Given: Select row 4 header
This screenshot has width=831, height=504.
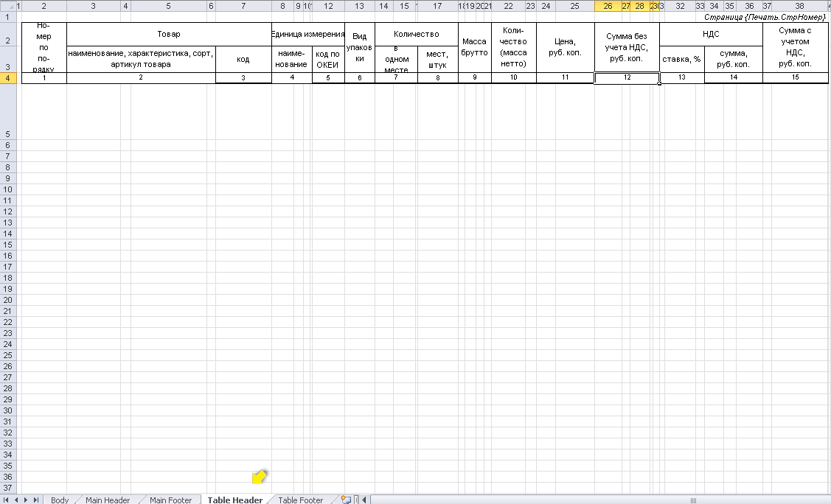Looking at the screenshot, I should pos(7,77).
